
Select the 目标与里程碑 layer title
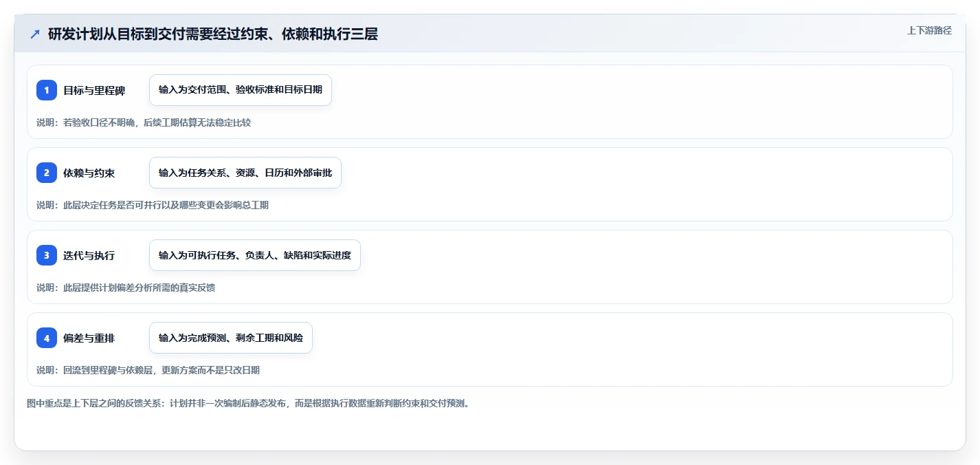[x=94, y=90]
